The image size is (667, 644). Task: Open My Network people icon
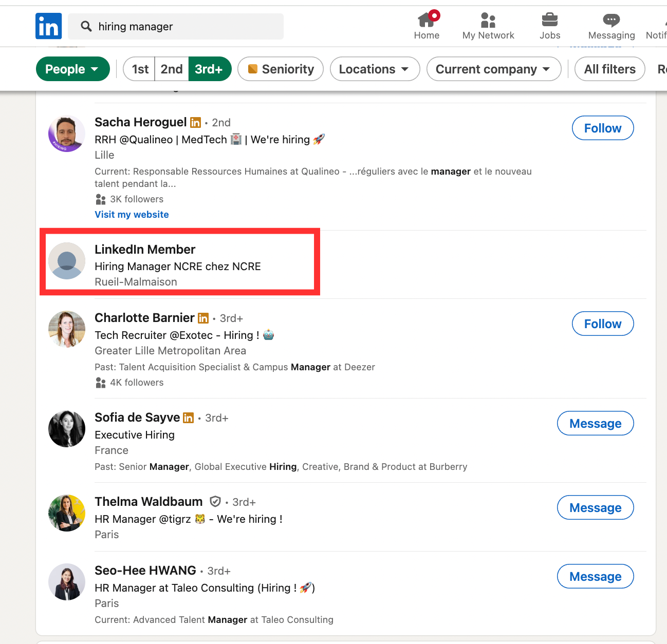tap(488, 20)
